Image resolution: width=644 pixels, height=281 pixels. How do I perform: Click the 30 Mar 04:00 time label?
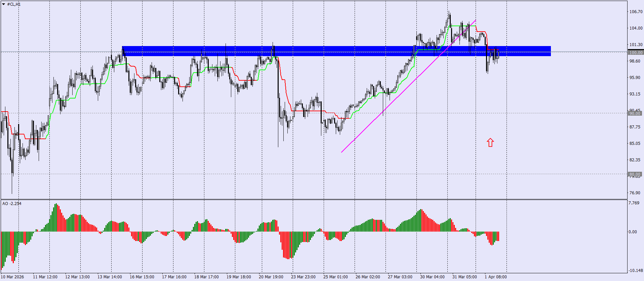coord(432,277)
